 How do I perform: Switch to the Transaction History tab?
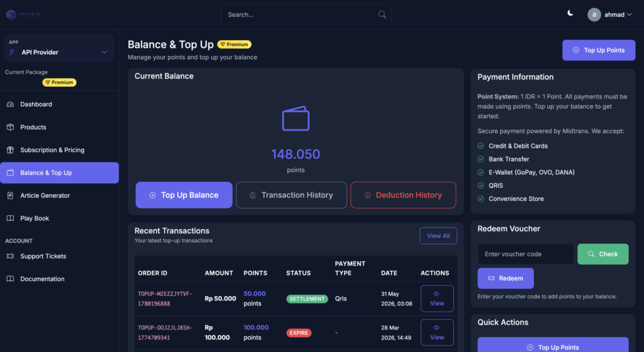coord(291,195)
